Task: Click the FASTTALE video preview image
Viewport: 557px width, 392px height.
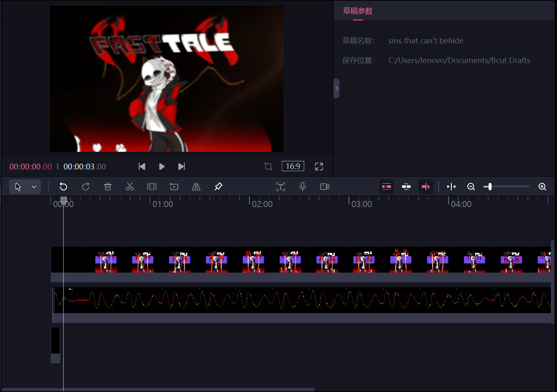Action: pos(167,79)
